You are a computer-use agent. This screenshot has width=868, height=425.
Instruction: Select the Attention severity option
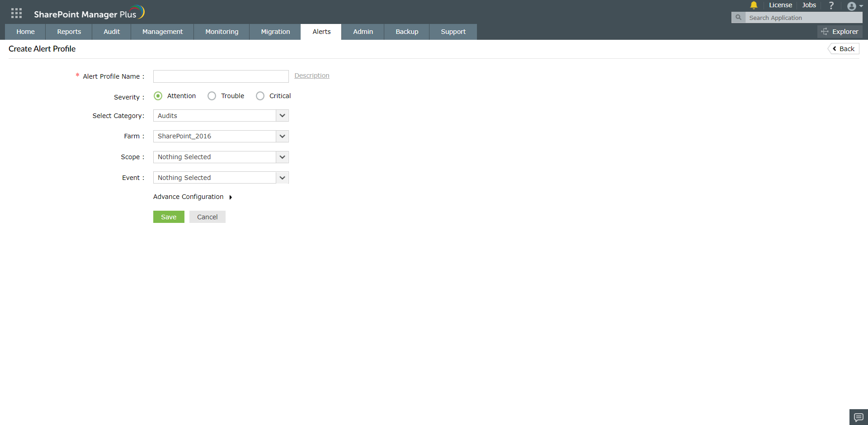158,96
